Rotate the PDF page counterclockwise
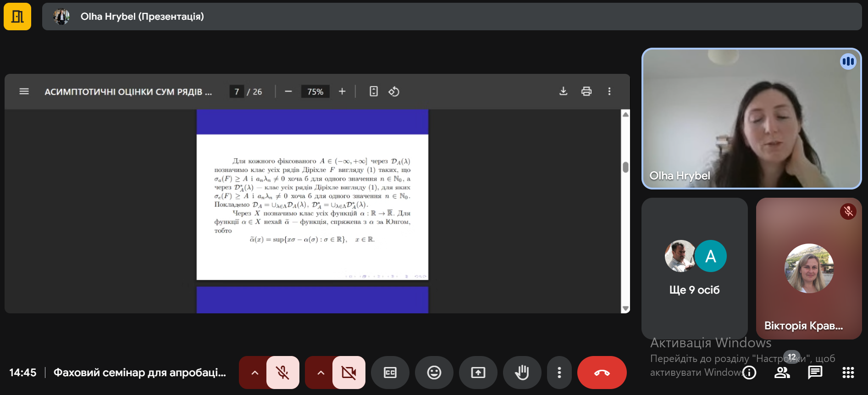This screenshot has width=868, height=395. click(x=394, y=92)
